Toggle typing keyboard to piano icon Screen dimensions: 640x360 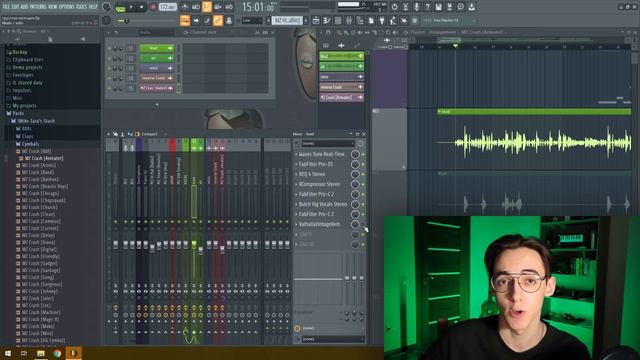pos(185,20)
